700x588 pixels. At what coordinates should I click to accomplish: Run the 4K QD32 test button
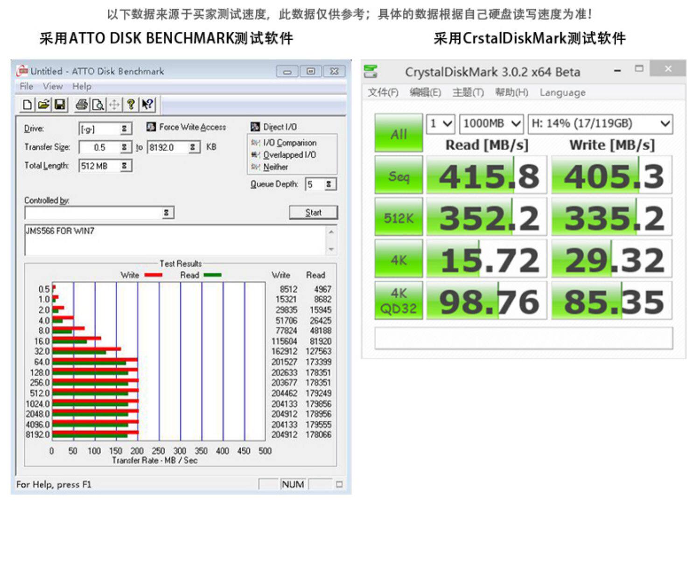coord(399,301)
